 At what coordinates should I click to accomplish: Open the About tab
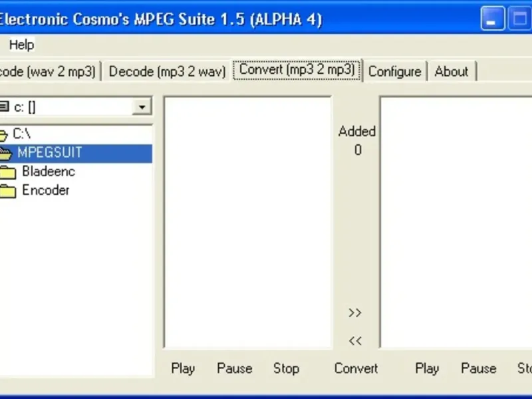452,72
